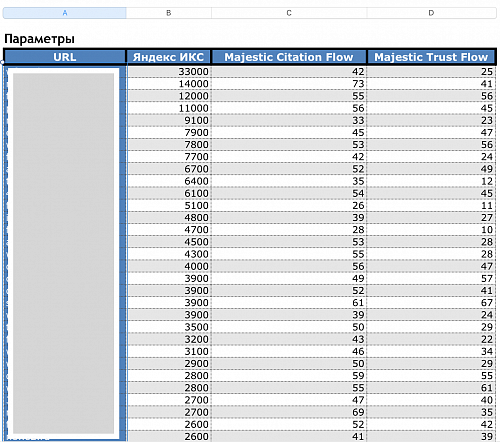Select cell with value 33000
The height and width of the screenshot is (442, 500).
(x=169, y=72)
